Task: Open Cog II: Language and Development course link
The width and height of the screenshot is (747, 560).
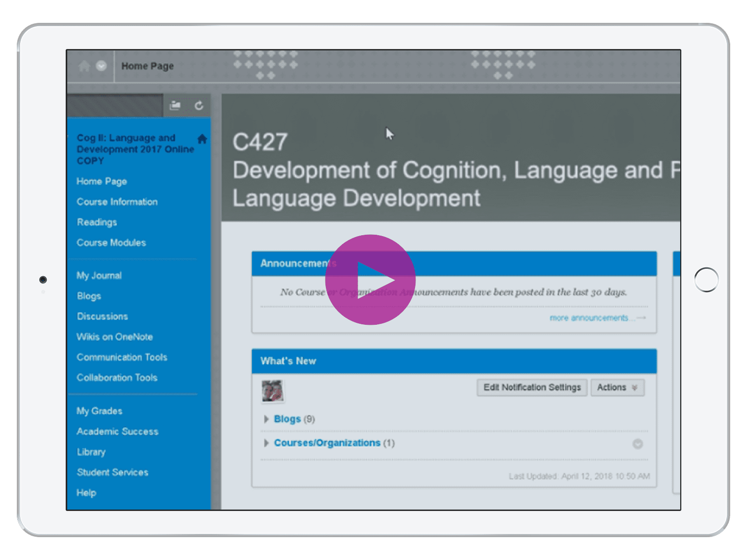Action: point(135,149)
